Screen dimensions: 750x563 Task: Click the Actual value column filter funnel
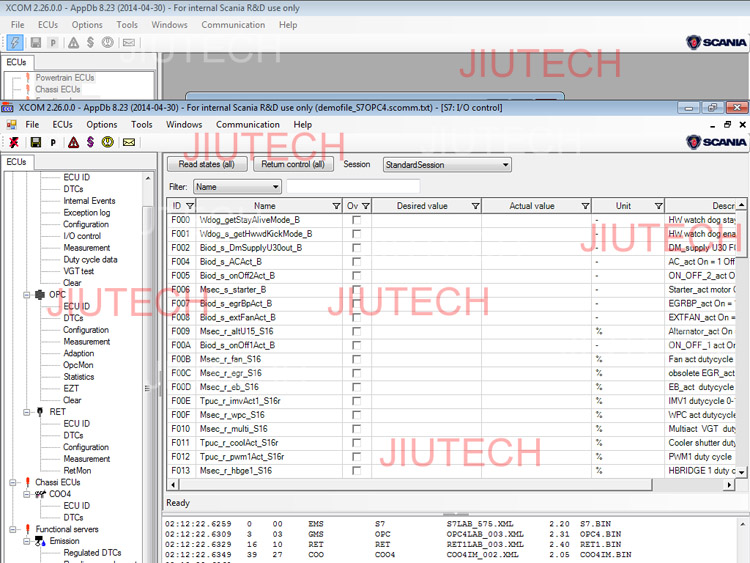click(585, 206)
